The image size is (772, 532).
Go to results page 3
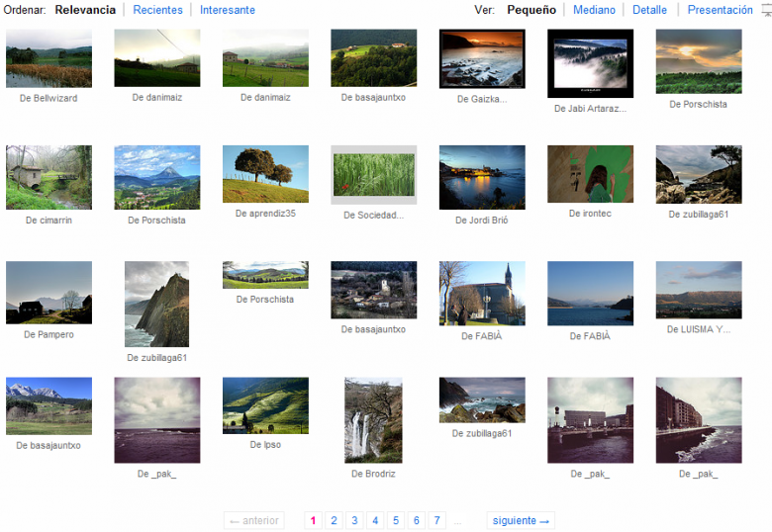coord(354,520)
